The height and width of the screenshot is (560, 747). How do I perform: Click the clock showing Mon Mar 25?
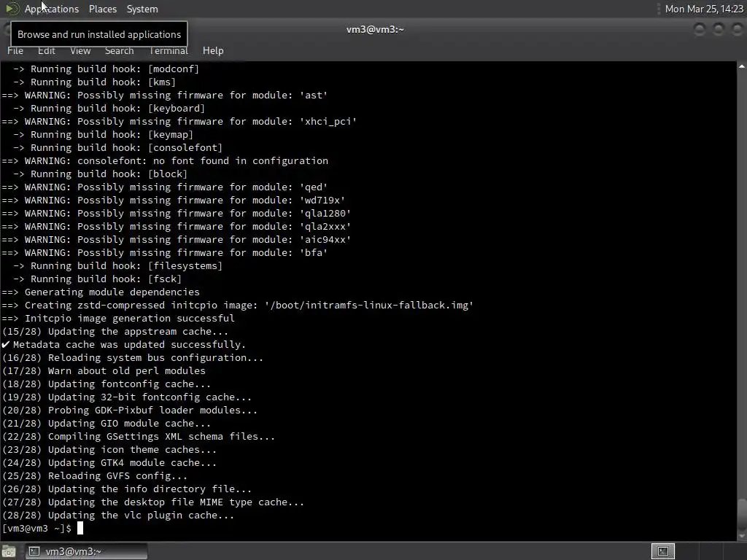click(704, 9)
